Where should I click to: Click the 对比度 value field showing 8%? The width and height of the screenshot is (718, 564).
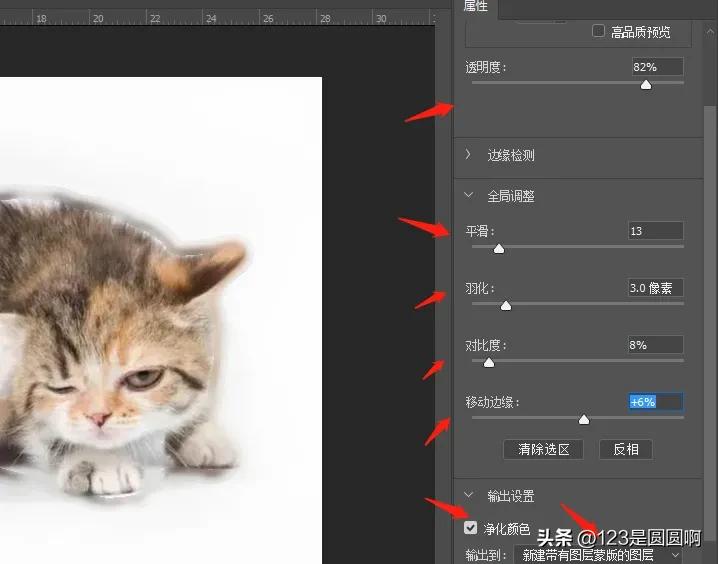656,345
